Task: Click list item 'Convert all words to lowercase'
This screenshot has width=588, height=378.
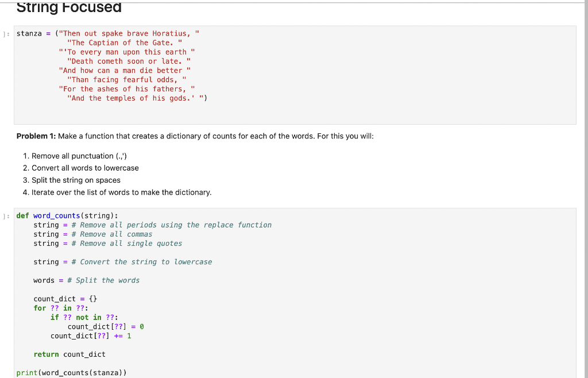Action: (x=85, y=168)
